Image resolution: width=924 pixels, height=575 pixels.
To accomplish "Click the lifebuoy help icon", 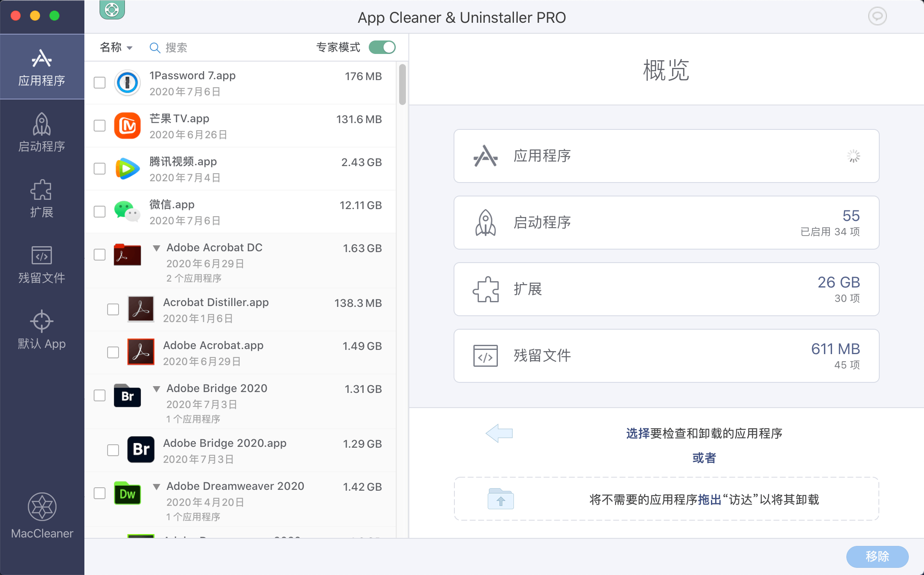I will (112, 9).
